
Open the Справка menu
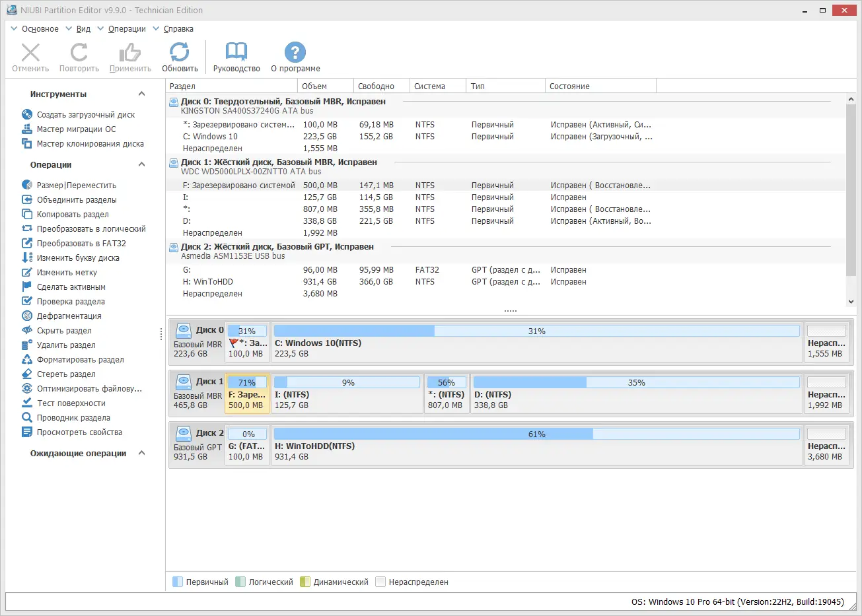tap(178, 29)
